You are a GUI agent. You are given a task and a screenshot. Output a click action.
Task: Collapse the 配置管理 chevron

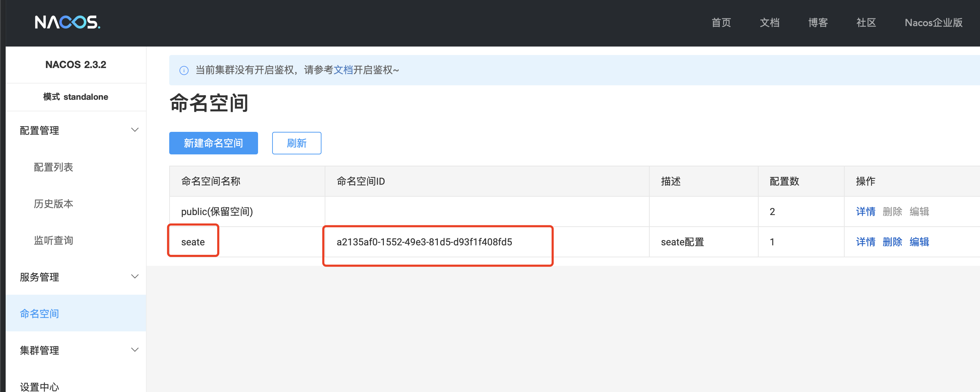point(135,130)
